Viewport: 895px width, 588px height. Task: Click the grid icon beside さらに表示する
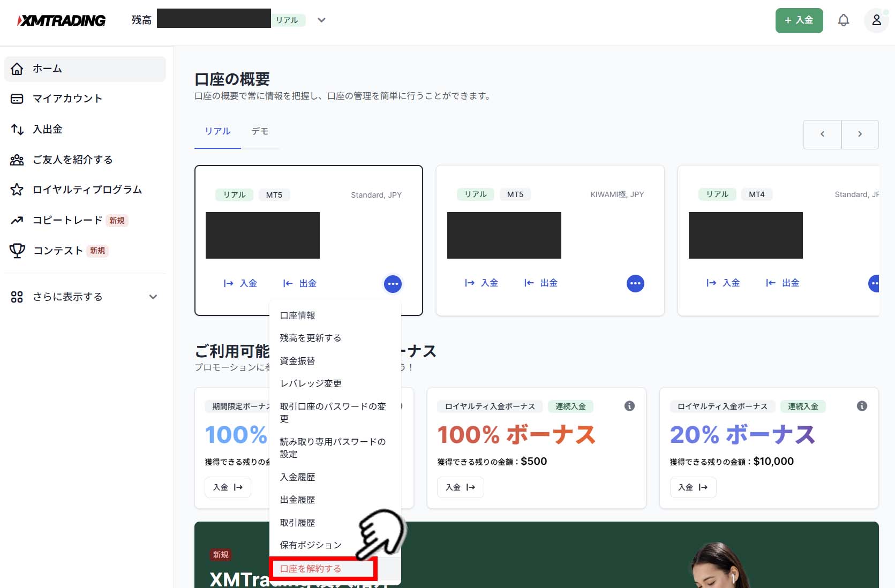(17, 297)
